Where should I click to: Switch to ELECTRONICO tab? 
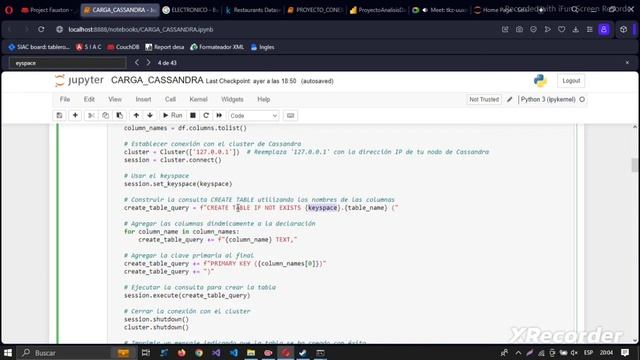tap(190, 10)
